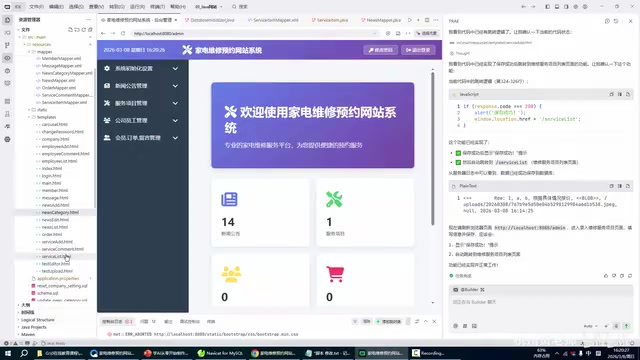
Task: Click the web page vertical scrollbar
Action: [433, 149]
